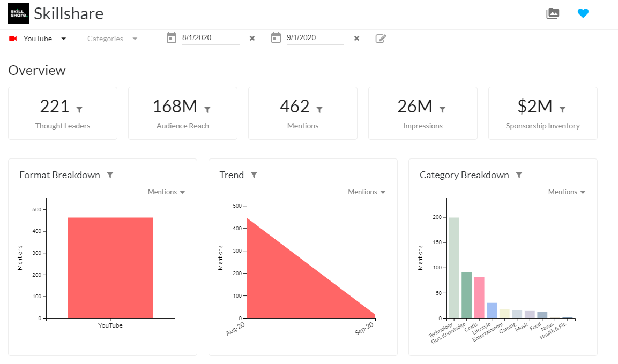This screenshot has height=364, width=618.
Task: Open Trend chart Mentions dropdown
Action: (x=366, y=192)
